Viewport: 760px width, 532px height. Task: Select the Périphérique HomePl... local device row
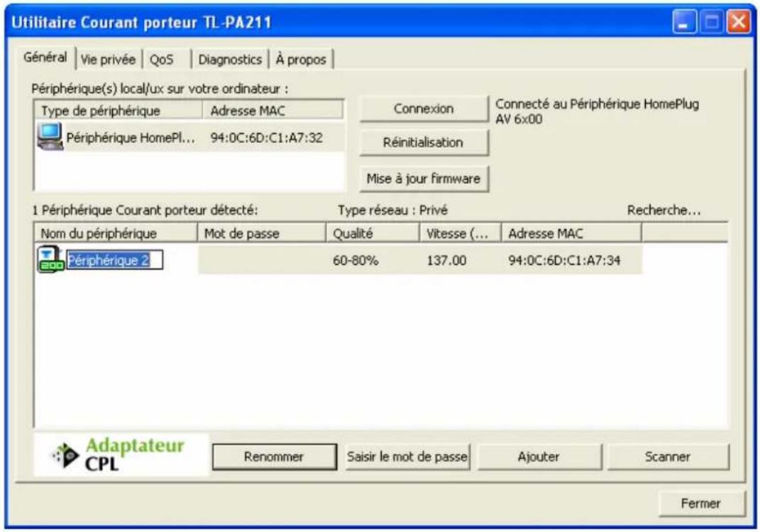tap(190, 137)
